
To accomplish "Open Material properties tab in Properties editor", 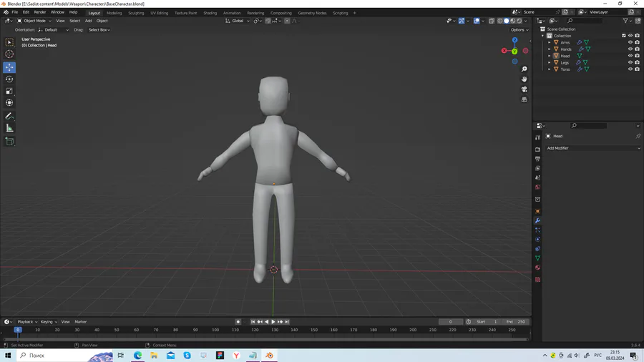I will 537,268.
